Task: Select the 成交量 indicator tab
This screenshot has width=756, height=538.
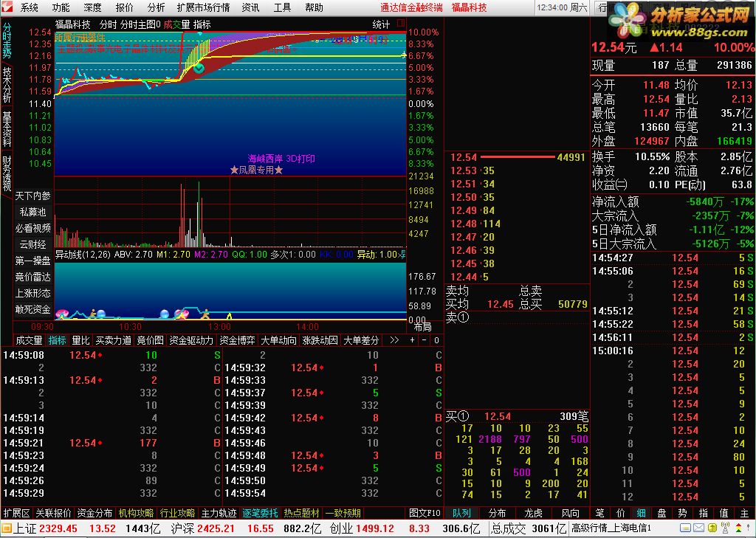Action: [29, 340]
